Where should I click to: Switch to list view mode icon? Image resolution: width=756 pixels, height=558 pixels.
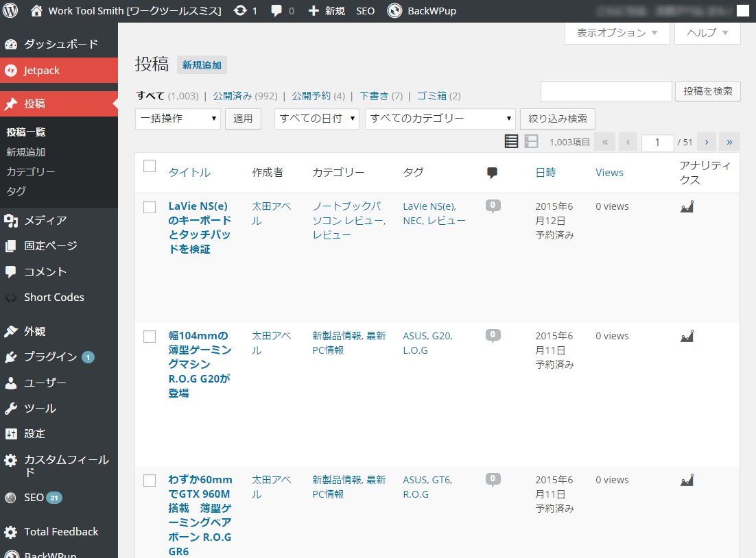511,141
